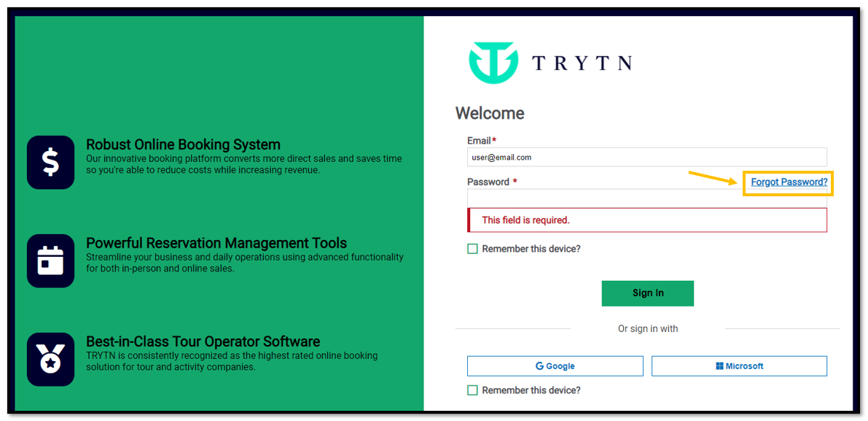868x421 pixels.
Task: Click the medal best-in-class icon
Action: tap(50, 360)
